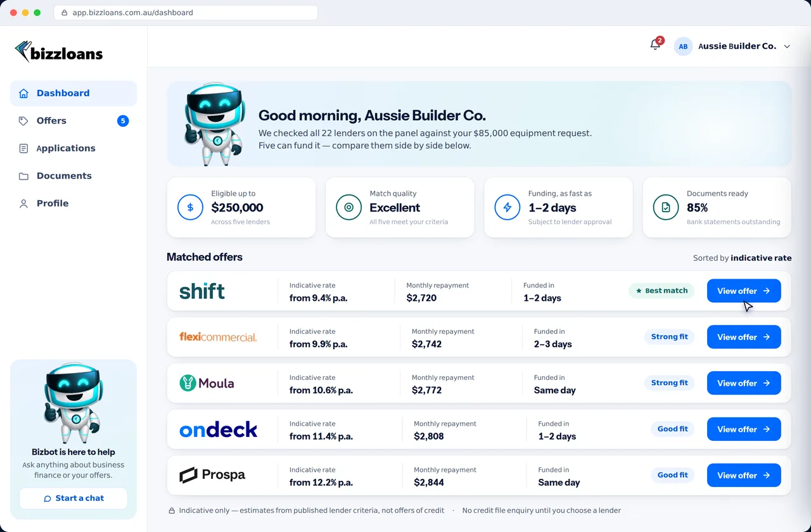Screen dimensions: 811x532
Task: Click the Moula lender logo
Action: 207,383
